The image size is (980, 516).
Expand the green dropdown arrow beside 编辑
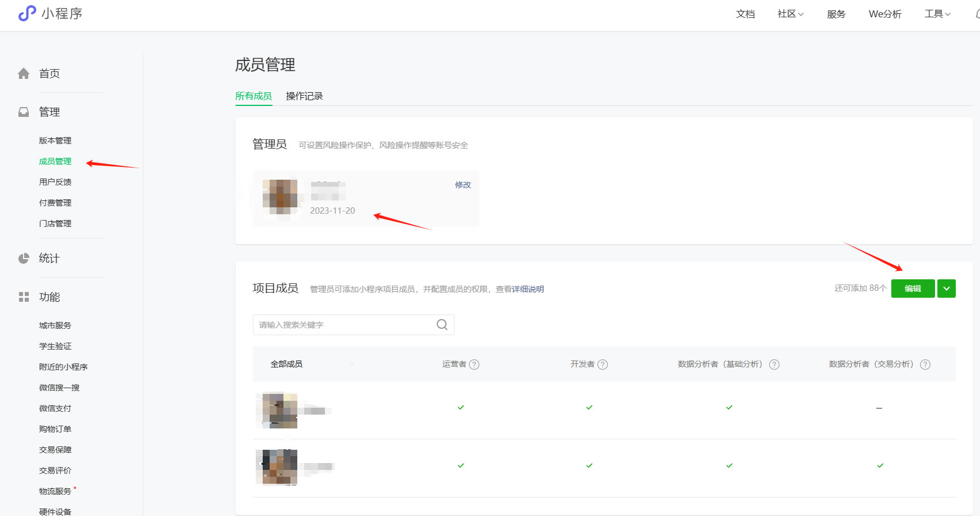point(946,289)
